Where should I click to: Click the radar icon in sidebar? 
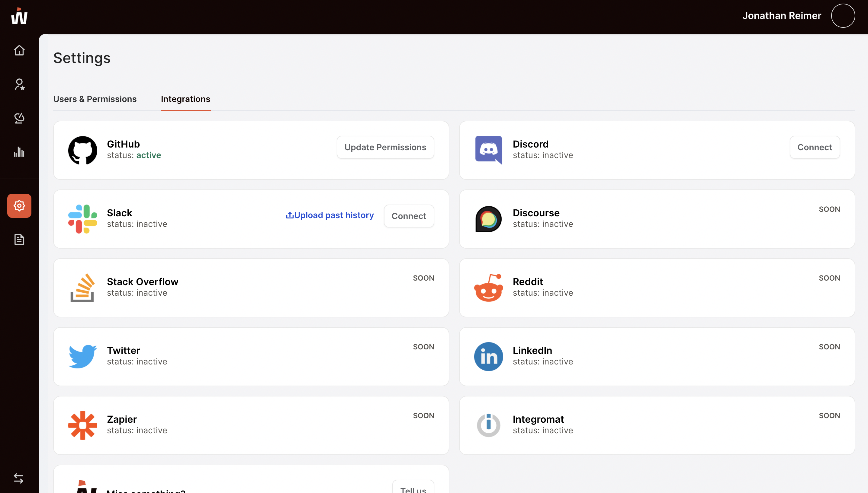tap(19, 118)
